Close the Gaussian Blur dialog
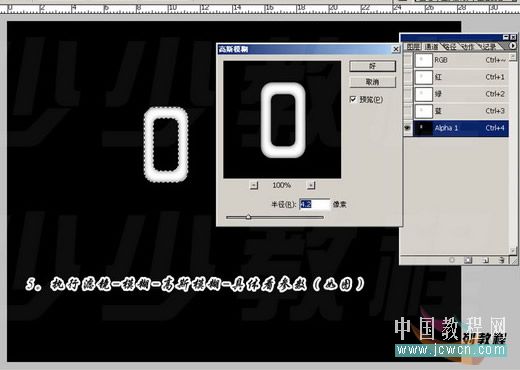Viewport: 520px width, 370px height. (396, 49)
